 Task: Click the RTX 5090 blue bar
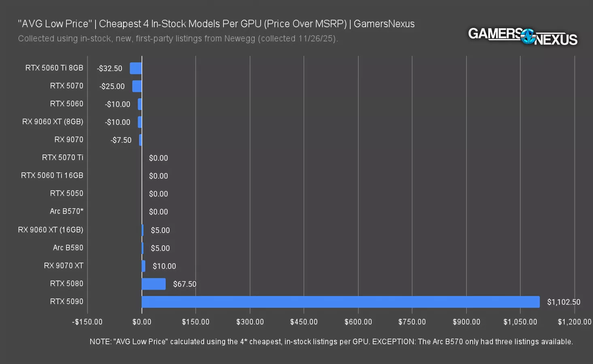(340, 302)
